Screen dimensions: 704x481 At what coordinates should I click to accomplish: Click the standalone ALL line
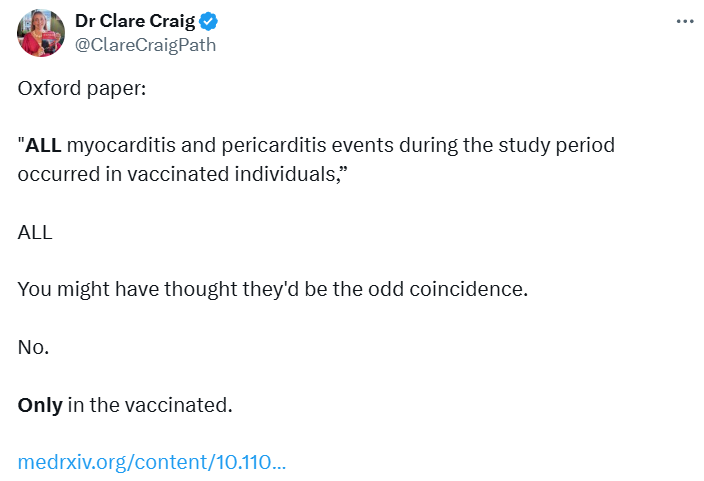pyautogui.click(x=35, y=232)
